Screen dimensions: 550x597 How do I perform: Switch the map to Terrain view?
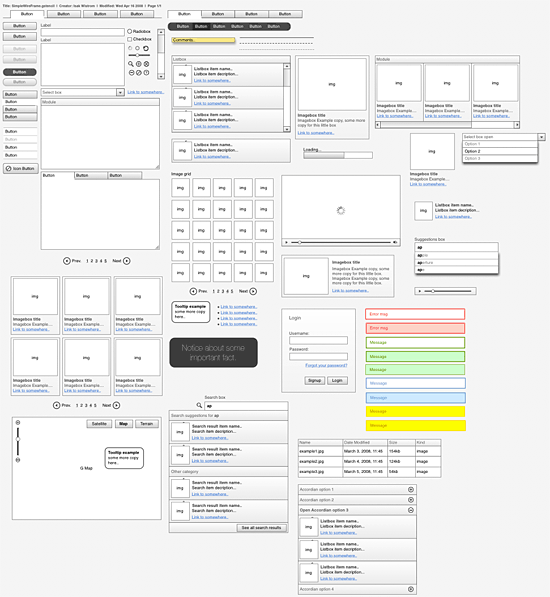tap(147, 424)
